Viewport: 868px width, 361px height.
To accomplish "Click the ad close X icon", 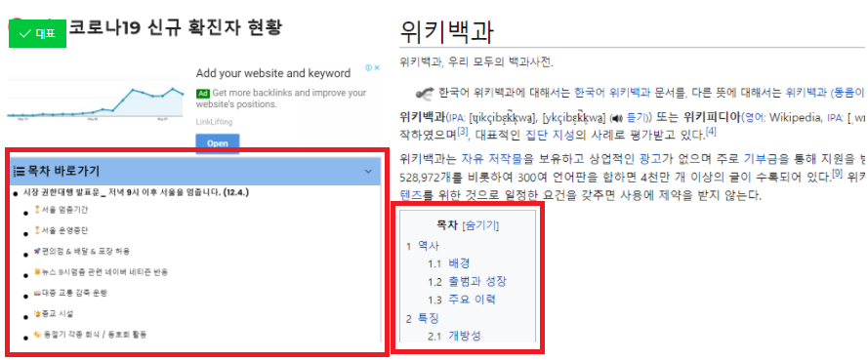I will (377, 68).
